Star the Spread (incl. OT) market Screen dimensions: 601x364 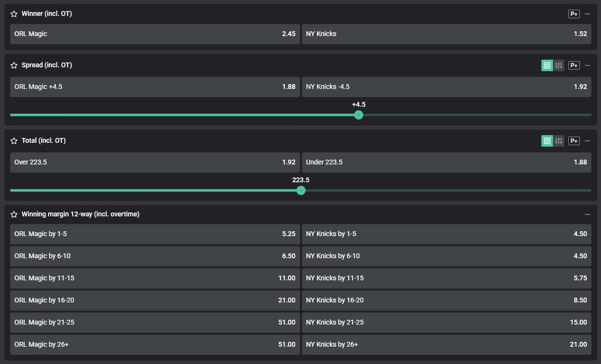point(14,65)
